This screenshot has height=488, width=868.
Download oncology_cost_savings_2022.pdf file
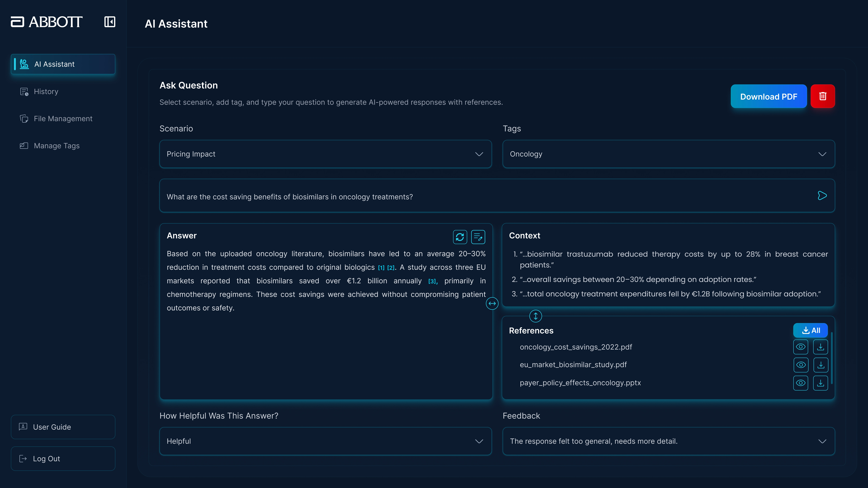(821, 347)
